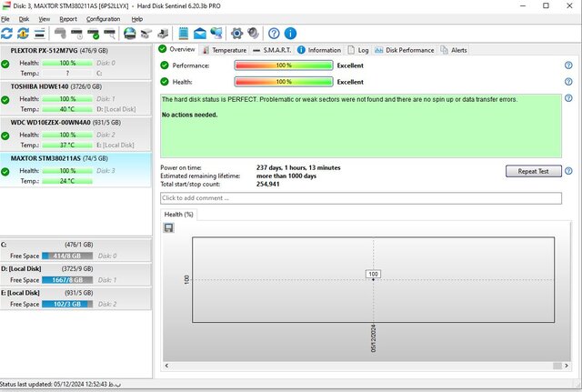The width and height of the screenshot is (582, 392).
Task: Open the Disk menu
Action: click(25, 18)
